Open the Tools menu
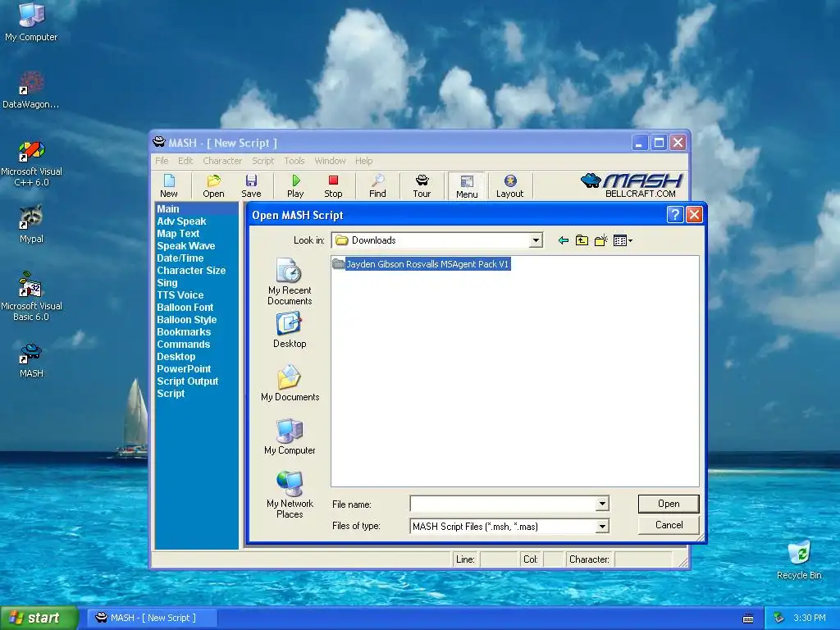840x630 pixels. pyautogui.click(x=294, y=161)
